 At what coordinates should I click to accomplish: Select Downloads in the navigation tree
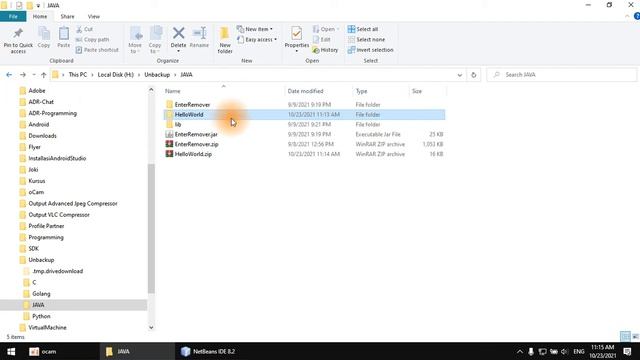[42, 136]
